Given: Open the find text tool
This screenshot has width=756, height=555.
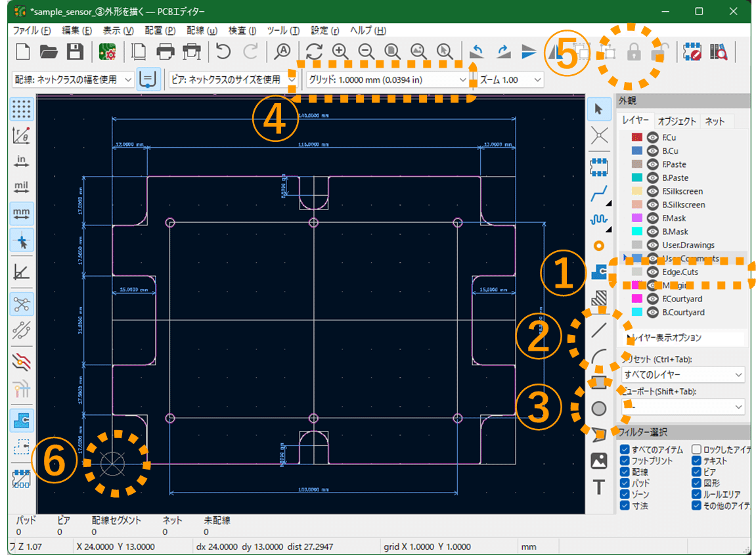Looking at the screenshot, I should [282, 51].
